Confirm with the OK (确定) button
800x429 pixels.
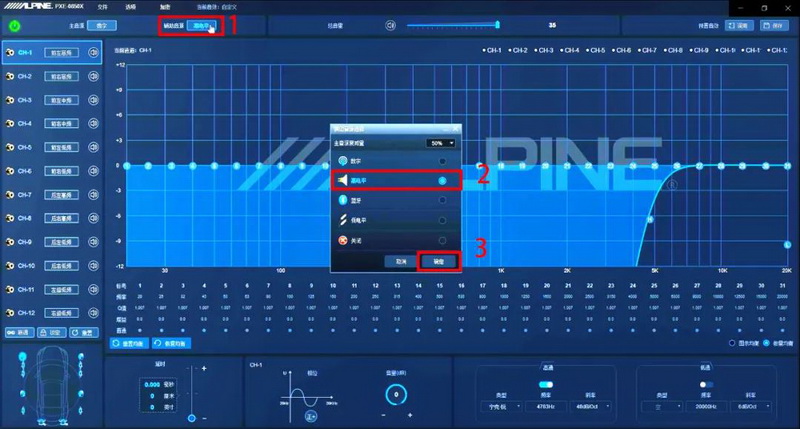coord(439,261)
